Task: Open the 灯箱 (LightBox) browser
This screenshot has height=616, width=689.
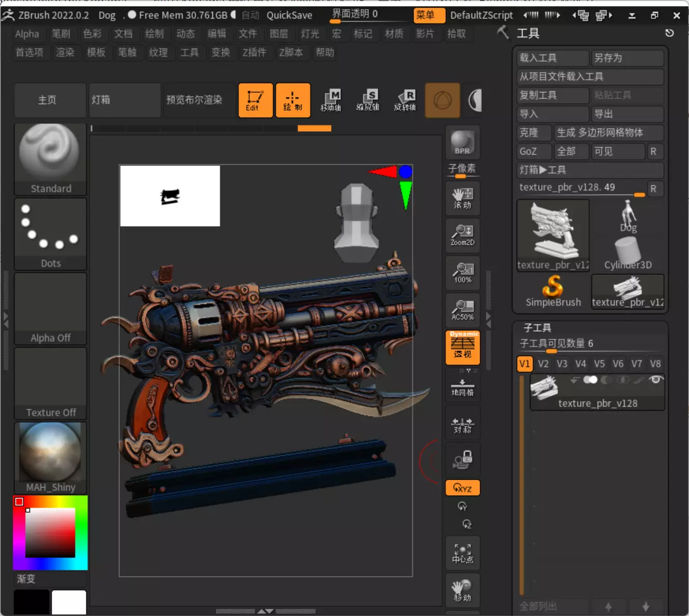Action: point(125,100)
